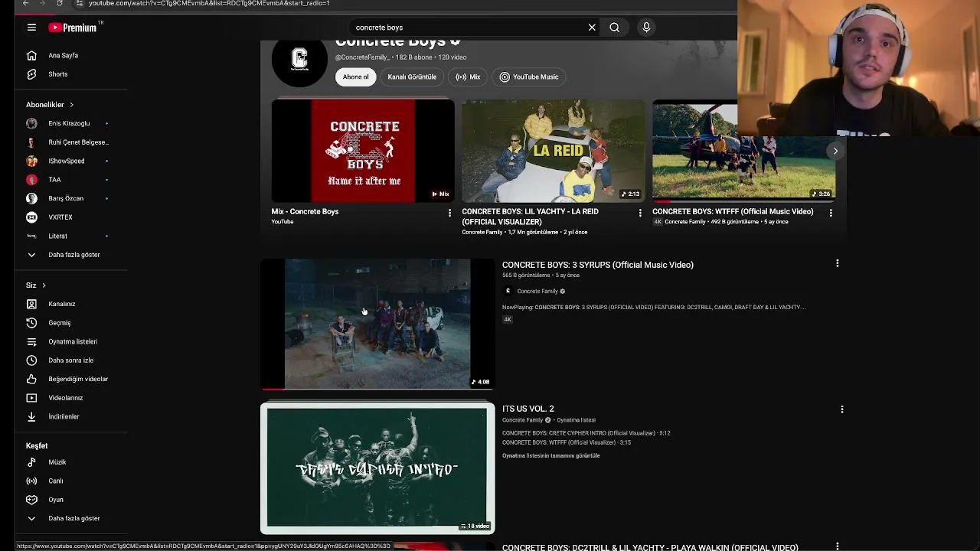Click 3 SYRUPS video title

point(598,265)
